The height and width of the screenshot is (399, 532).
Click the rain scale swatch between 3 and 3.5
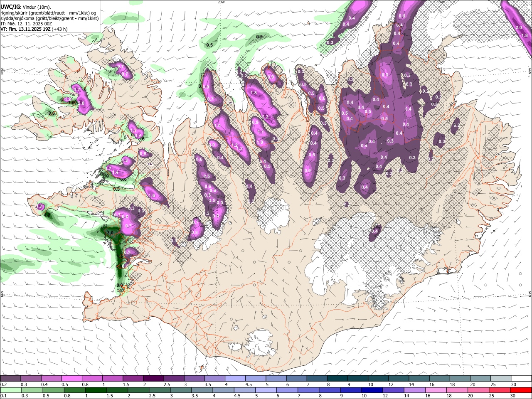click(181, 390)
